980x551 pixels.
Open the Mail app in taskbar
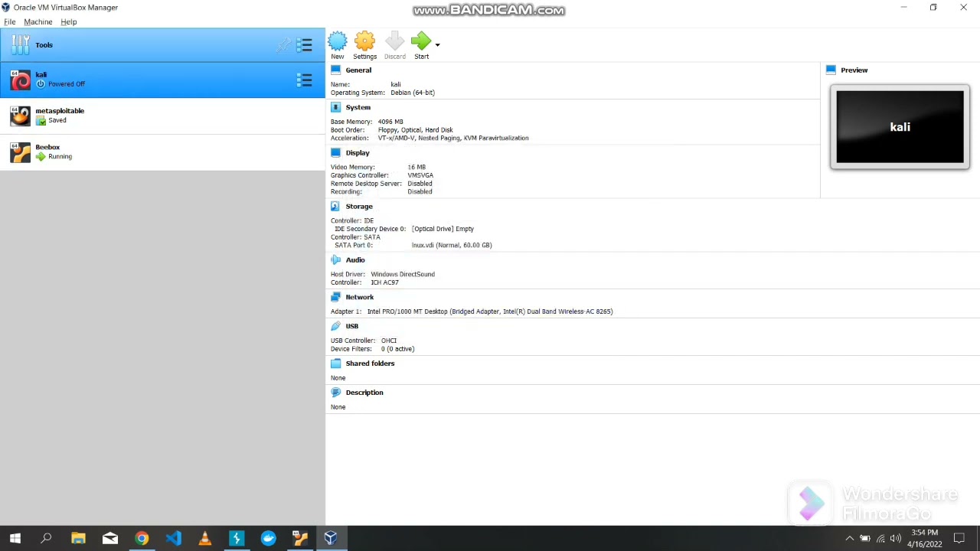point(110,539)
